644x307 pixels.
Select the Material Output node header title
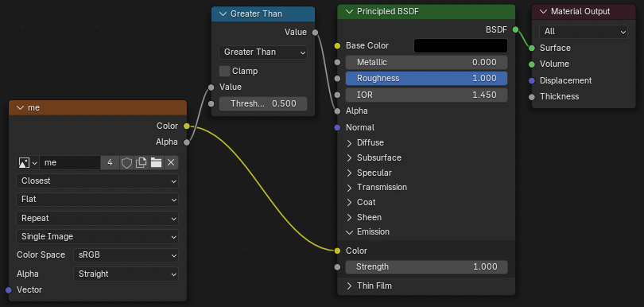[x=580, y=11]
